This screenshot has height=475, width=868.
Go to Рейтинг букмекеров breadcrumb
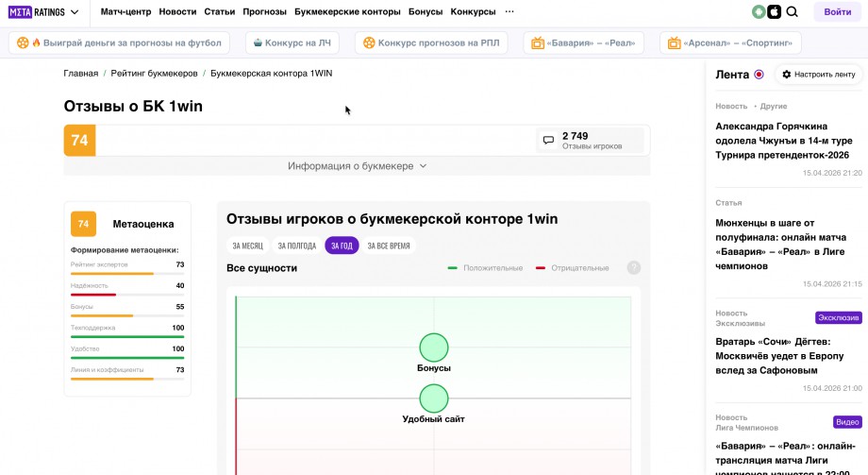[x=154, y=73]
